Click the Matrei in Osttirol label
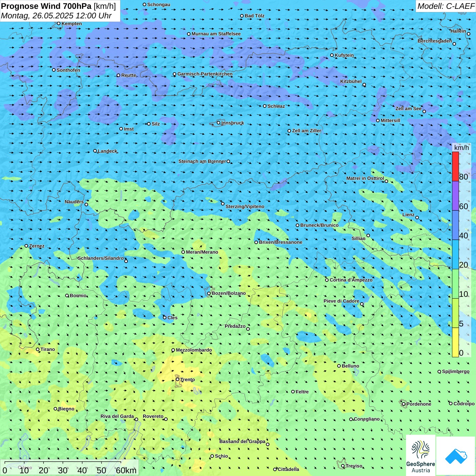Image resolution: width=476 pixels, height=476 pixels. 365,178
